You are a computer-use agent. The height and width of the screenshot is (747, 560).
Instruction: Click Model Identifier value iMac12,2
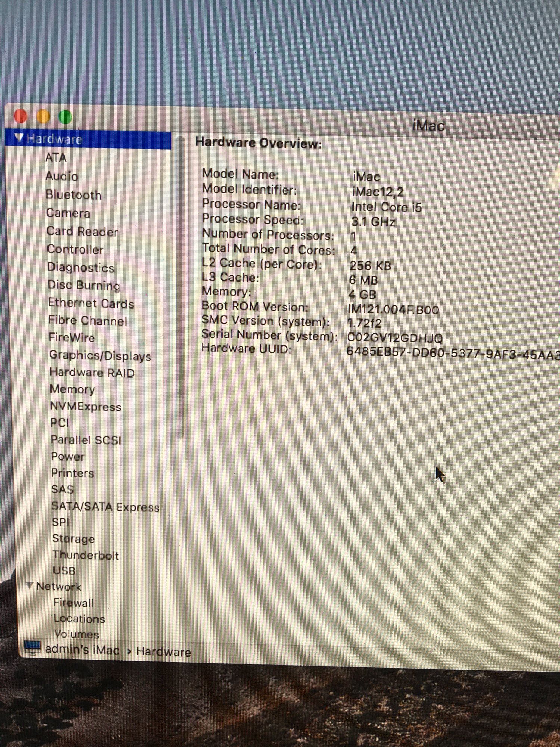coord(378,192)
